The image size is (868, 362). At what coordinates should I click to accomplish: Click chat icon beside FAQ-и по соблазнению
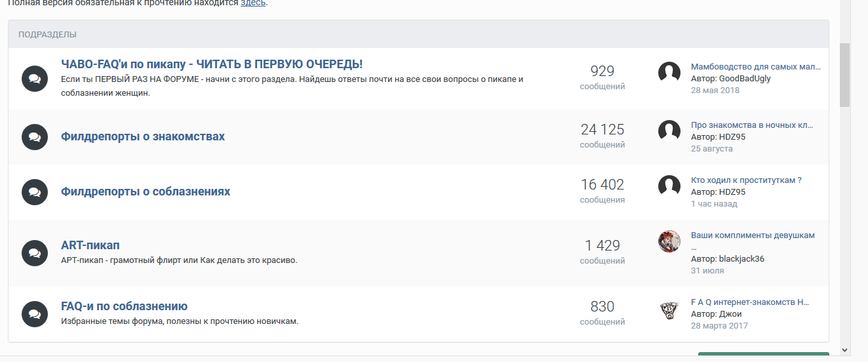coord(35,313)
